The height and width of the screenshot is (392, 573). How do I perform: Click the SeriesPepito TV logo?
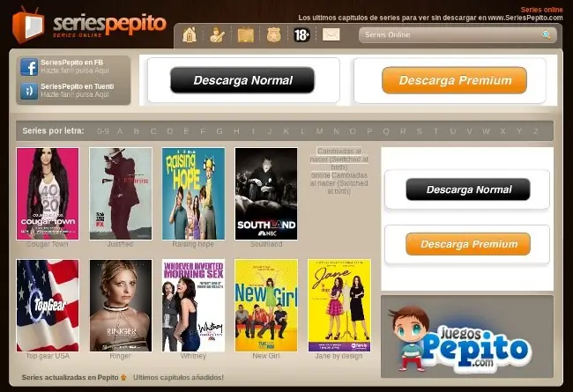tap(28, 25)
